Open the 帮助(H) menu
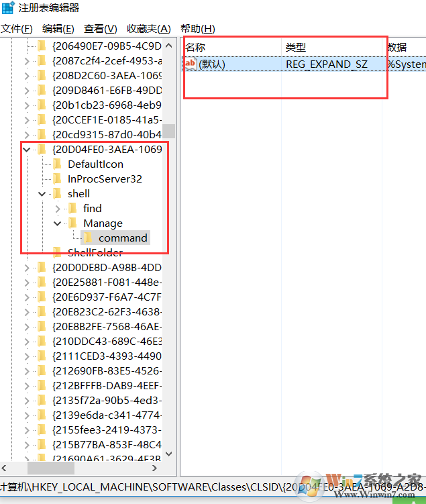Image resolution: width=426 pixels, height=504 pixels. (198, 29)
